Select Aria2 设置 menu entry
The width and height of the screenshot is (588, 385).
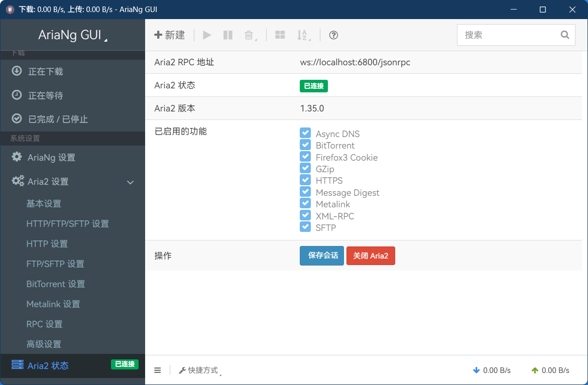pos(72,181)
